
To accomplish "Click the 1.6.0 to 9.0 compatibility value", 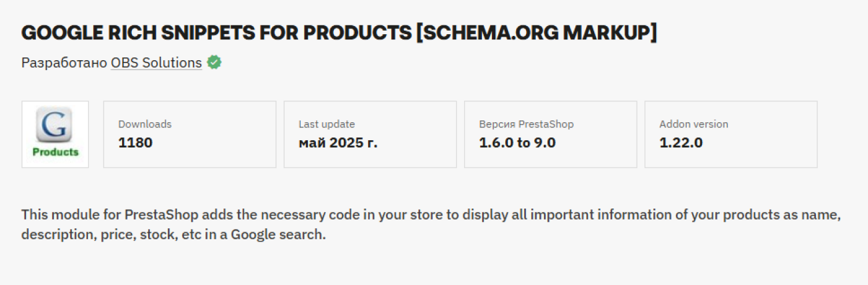I will click(517, 142).
